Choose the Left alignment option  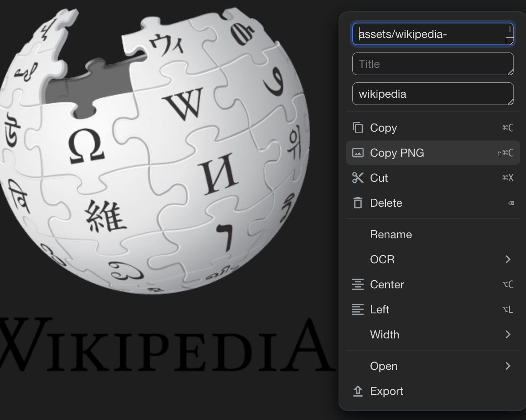379,309
